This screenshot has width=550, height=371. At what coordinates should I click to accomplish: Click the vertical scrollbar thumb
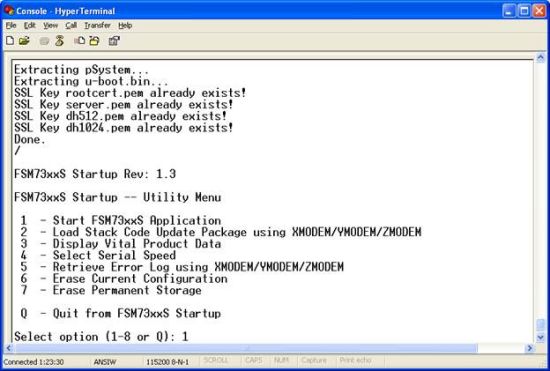541,325
